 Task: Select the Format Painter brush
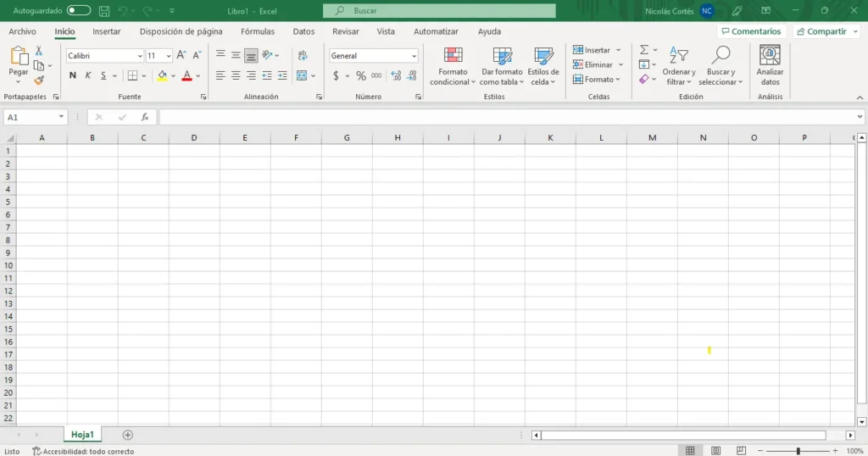(x=39, y=81)
